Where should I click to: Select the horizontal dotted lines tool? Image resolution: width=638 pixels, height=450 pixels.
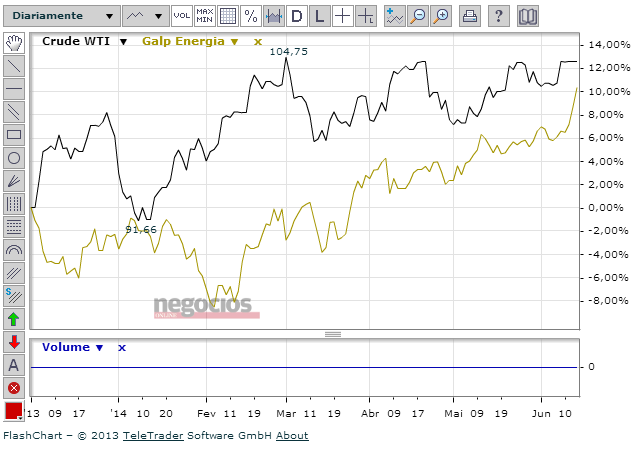pyautogui.click(x=14, y=227)
